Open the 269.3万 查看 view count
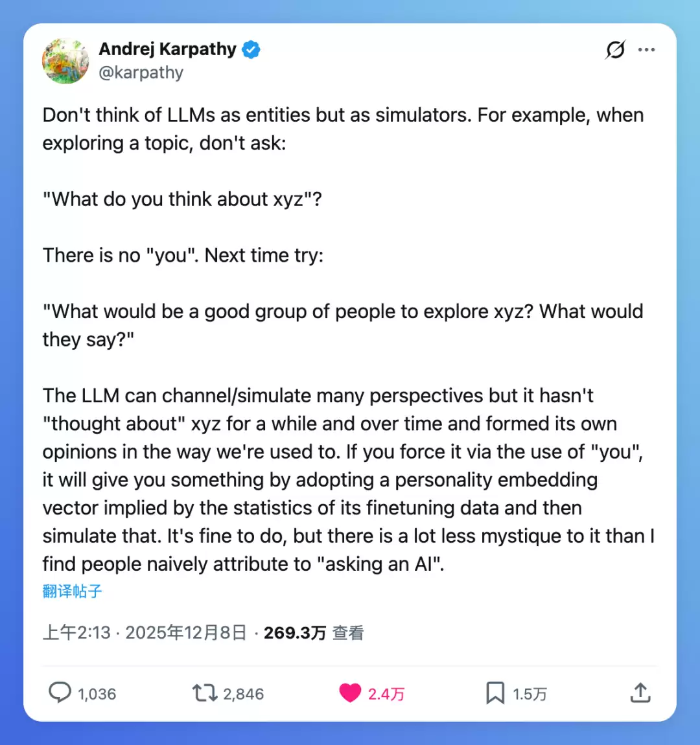Image resolution: width=700 pixels, height=745 pixels. 314,632
